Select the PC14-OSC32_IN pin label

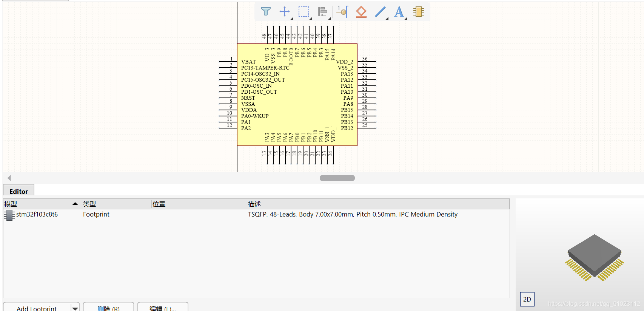coord(260,74)
